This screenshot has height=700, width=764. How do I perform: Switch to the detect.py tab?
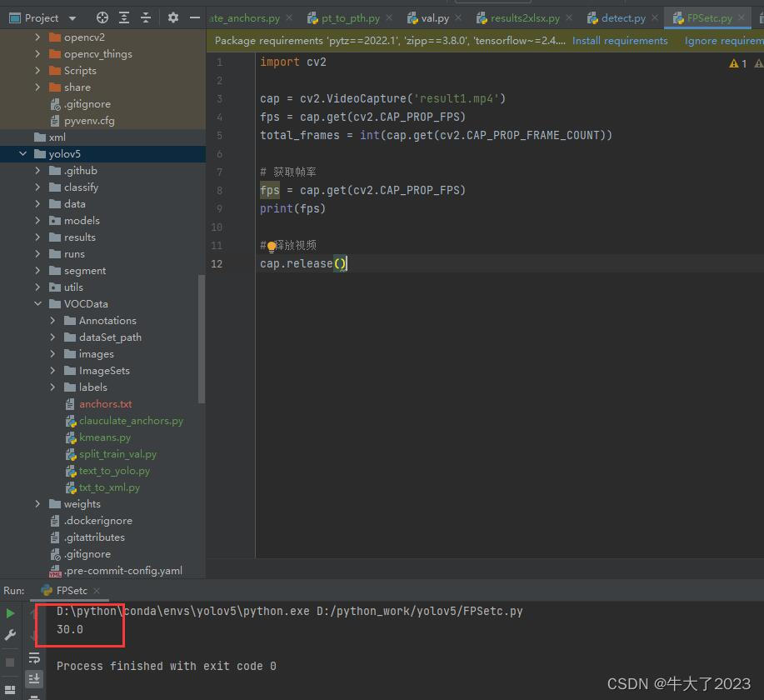622,18
